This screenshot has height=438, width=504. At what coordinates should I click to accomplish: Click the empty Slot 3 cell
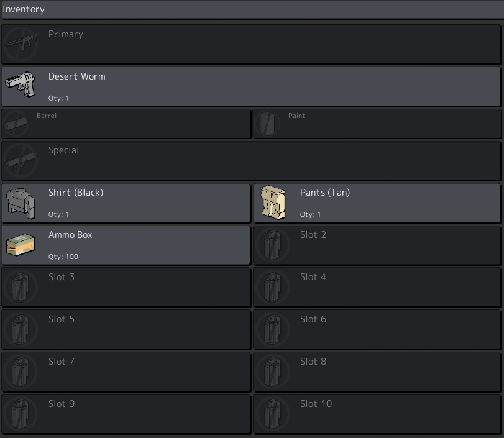tap(126, 288)
